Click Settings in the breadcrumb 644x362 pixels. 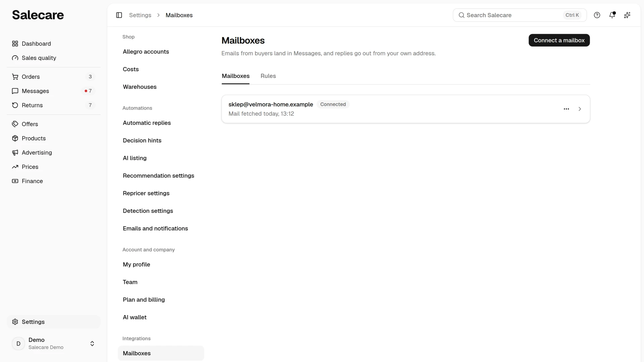140,15
